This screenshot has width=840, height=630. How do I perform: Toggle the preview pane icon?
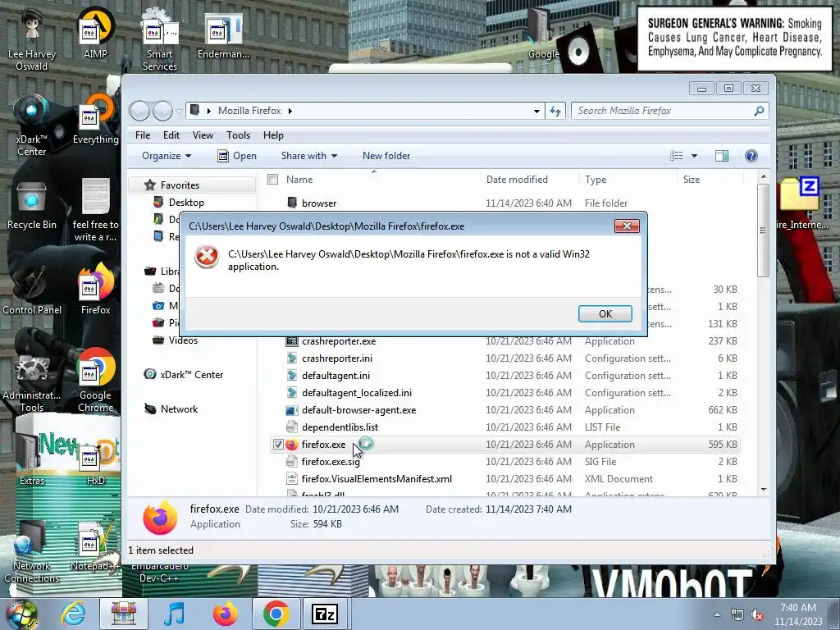click(722, 156)
